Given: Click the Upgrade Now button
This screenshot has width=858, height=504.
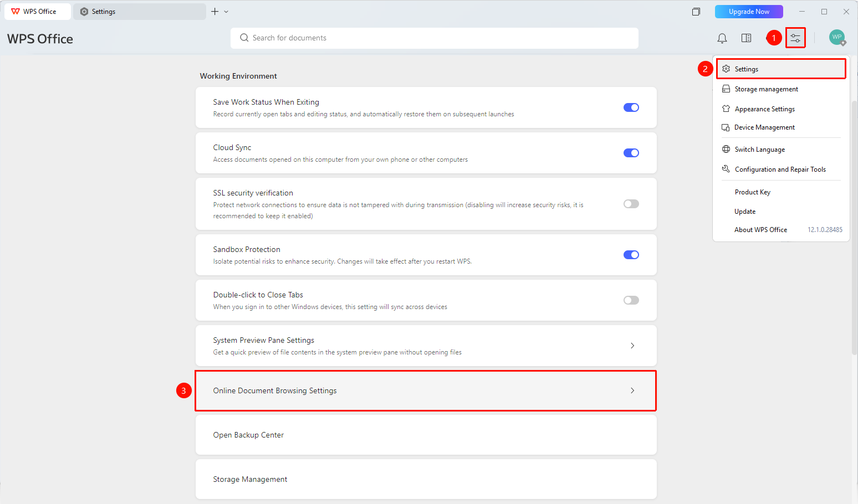Looking at the screenshot, I should pos(749,12).
